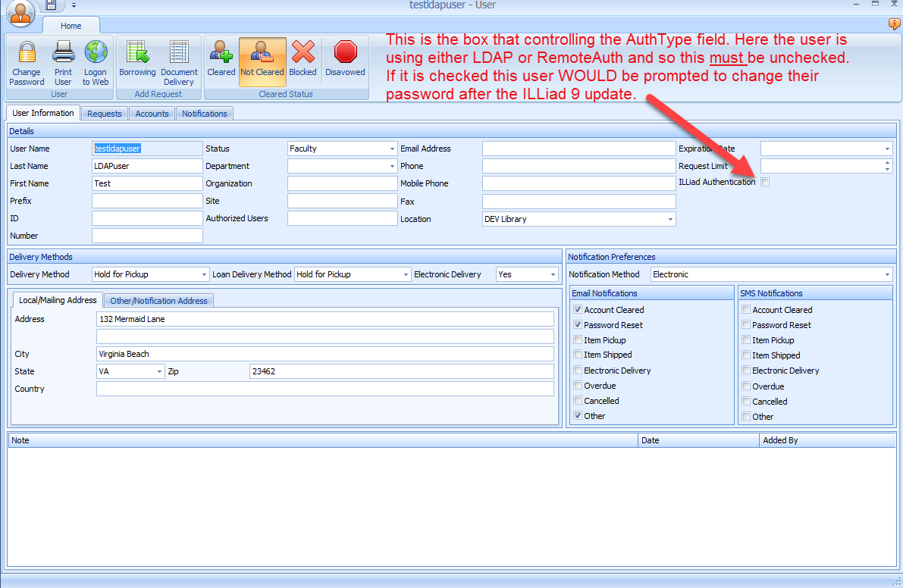The height and width of the screenshot is (588, 903).
Task: Uncheck Account Cleared email notification
Action: (x=578, y=310)
